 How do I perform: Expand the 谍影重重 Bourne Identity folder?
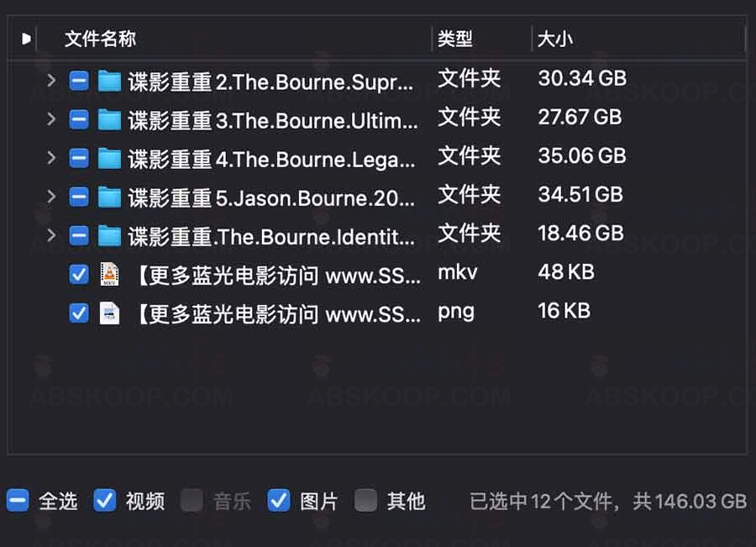click(x=51, y=235)
